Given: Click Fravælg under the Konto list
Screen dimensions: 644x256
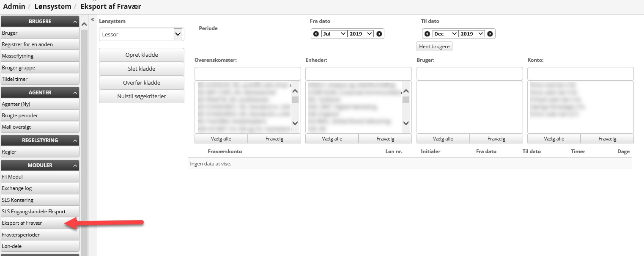Looking at the screenshot, I should [x=607, y=138].
